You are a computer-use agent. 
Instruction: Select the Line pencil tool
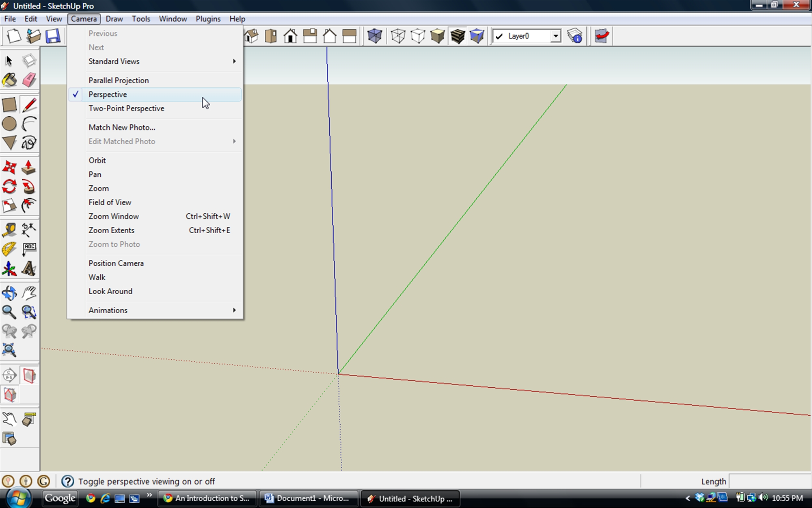pos(29,105)
